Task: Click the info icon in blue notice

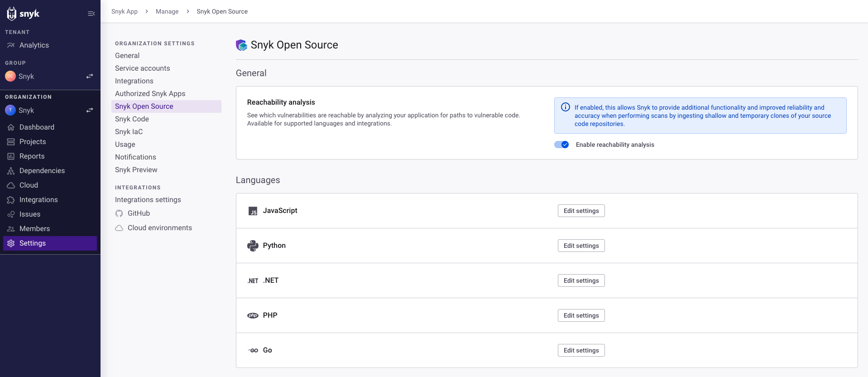Action: click(x=566, y=107)
